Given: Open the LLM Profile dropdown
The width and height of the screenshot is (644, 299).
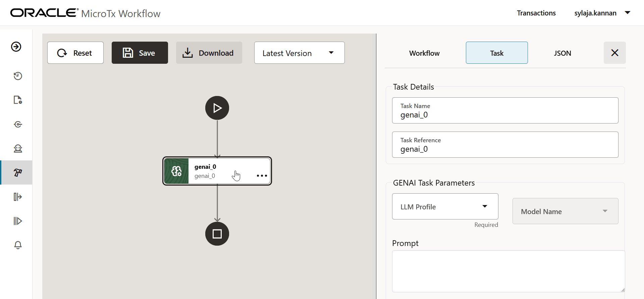Looking at the screenshot, I should coord(445,206).
